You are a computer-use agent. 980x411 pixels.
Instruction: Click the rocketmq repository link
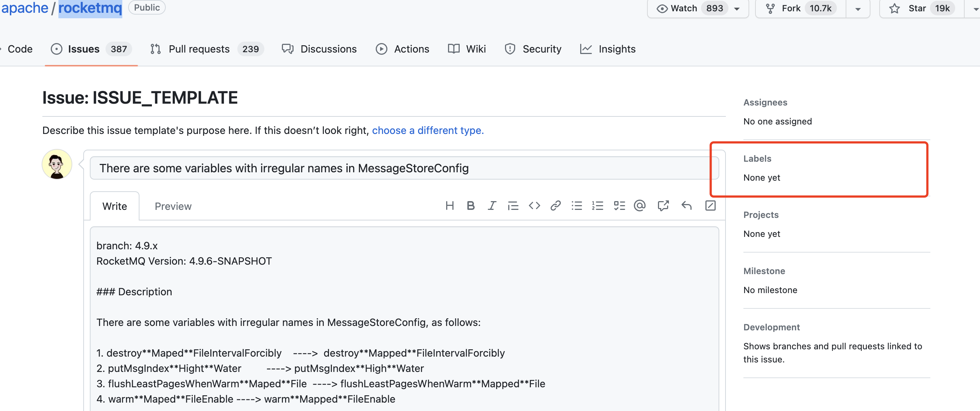coord(90,8)
